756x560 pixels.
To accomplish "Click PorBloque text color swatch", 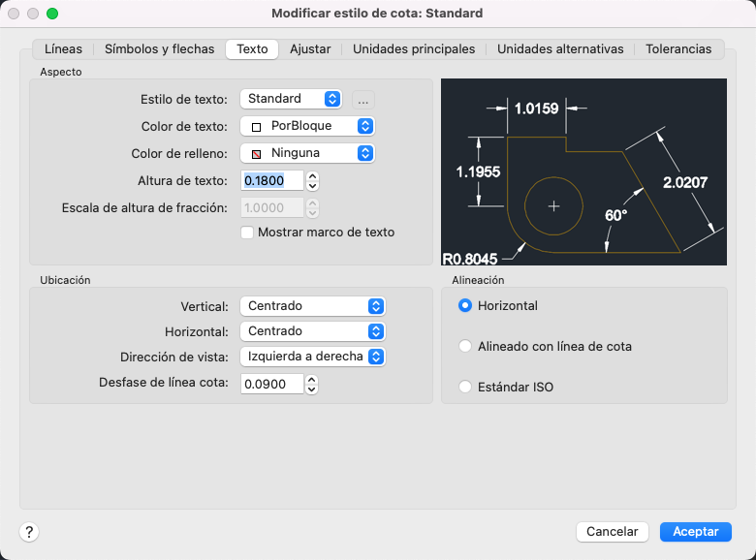I will [x=257, y=126].
